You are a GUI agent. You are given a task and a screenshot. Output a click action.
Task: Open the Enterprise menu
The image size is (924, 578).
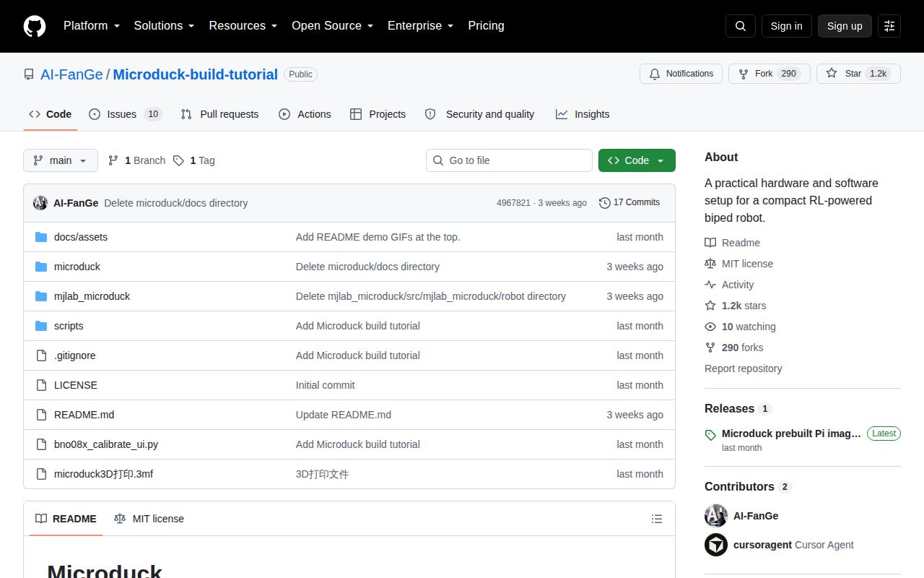[421, 26]
